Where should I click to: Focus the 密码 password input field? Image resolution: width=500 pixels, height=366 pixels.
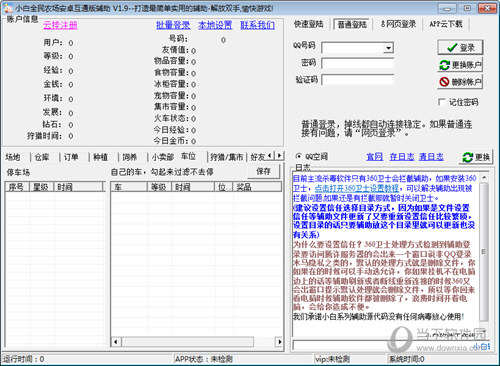tap(357, 63)
